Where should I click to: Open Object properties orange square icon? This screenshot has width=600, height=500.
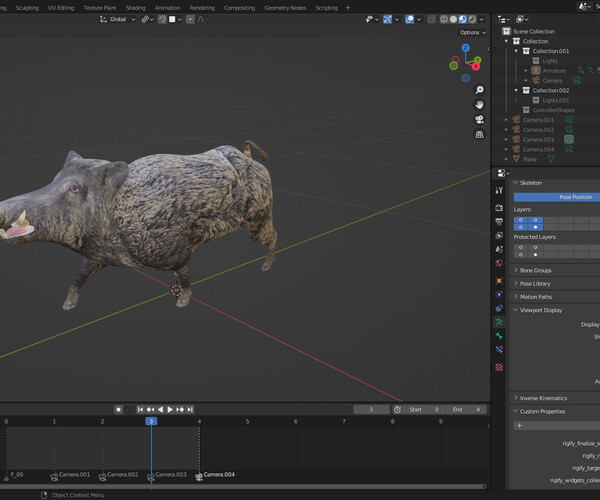point(499,280)
